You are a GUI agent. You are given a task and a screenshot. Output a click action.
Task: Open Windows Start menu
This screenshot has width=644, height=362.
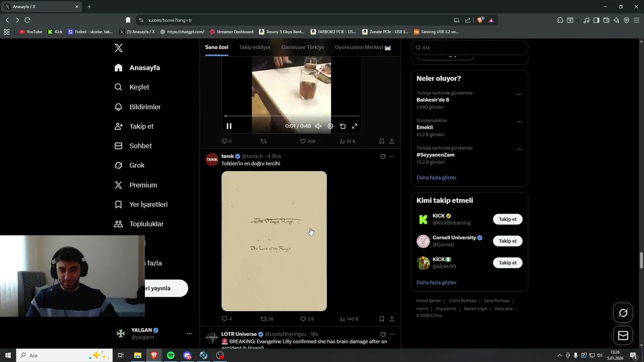(8, 355)
